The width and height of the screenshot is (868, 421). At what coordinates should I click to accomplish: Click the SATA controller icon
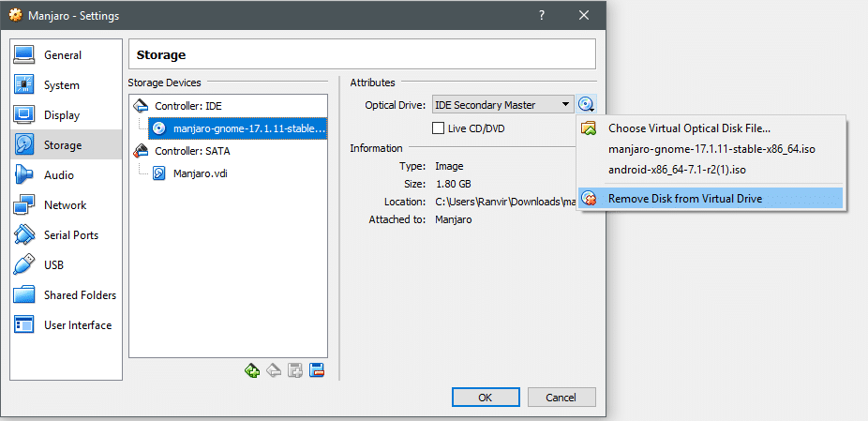tap(142, 150)
